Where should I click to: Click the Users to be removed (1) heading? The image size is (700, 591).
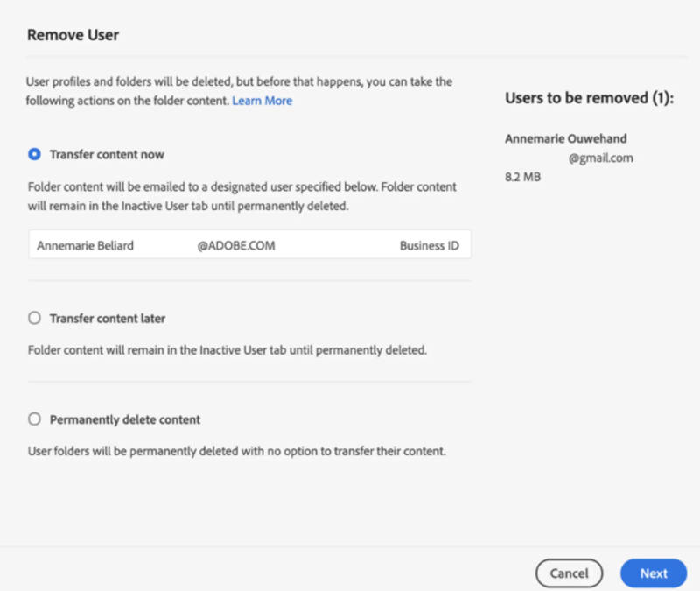[589, 98]
